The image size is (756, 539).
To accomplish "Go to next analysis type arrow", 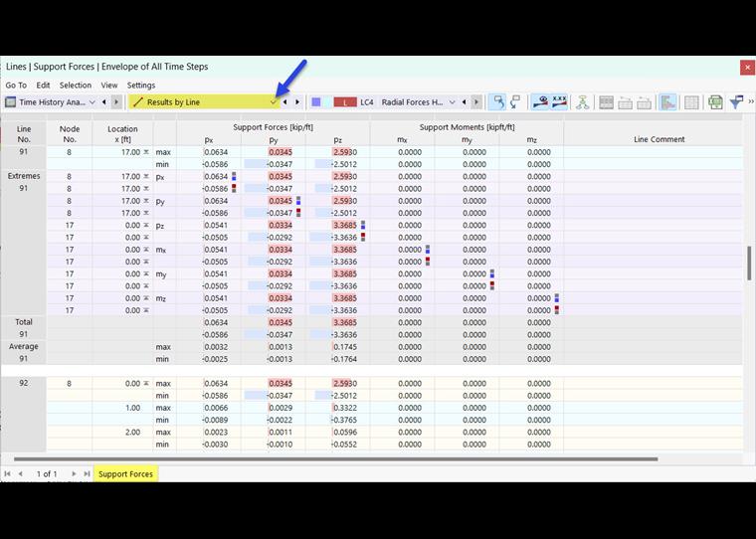I will (x=116, y=102).
